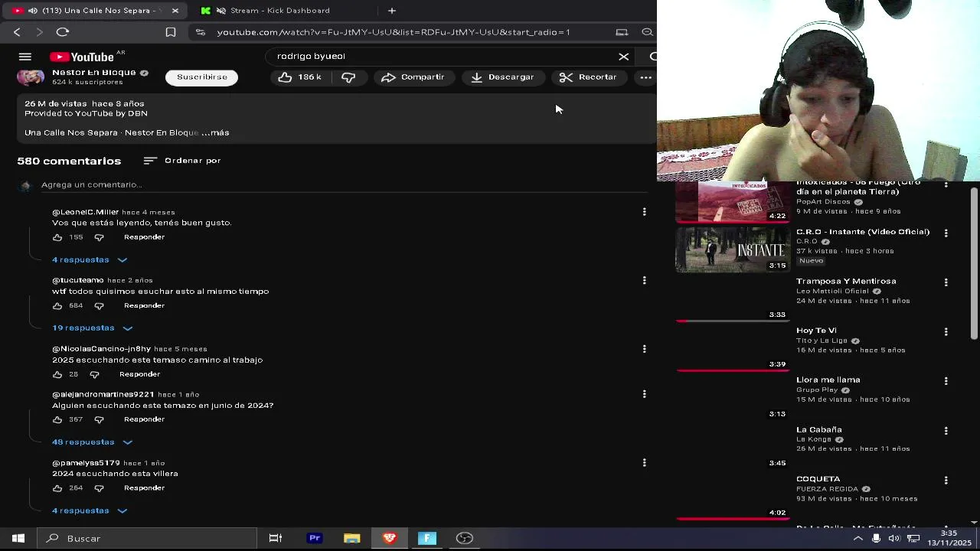The image size is (980, 551).
Task: Click Compartir to share video
Action: (413, 77)
